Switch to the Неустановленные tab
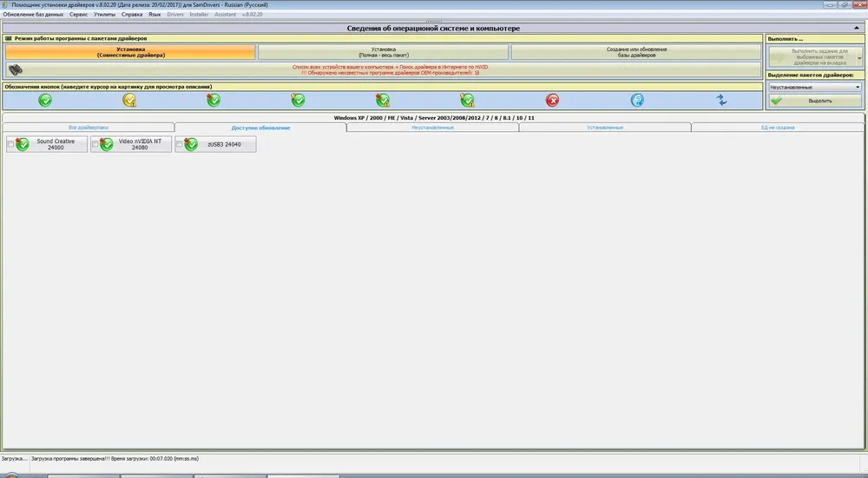 (x=433, y=128)
